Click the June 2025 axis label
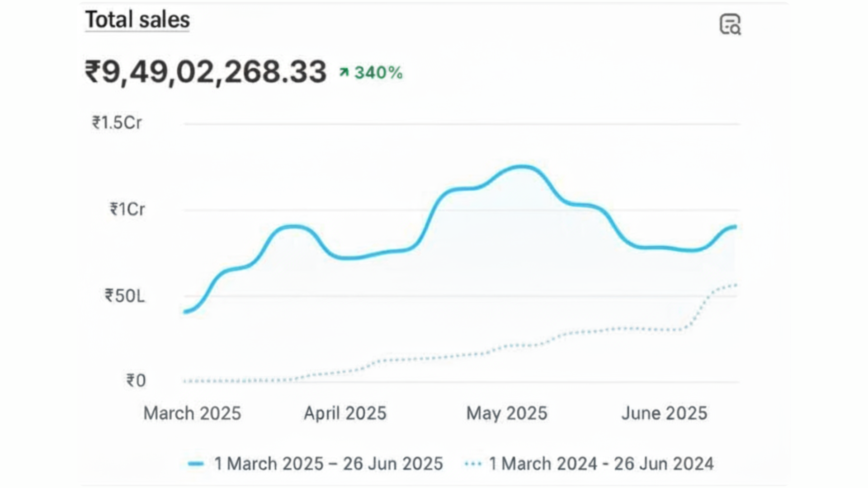 tap(664, 413)
